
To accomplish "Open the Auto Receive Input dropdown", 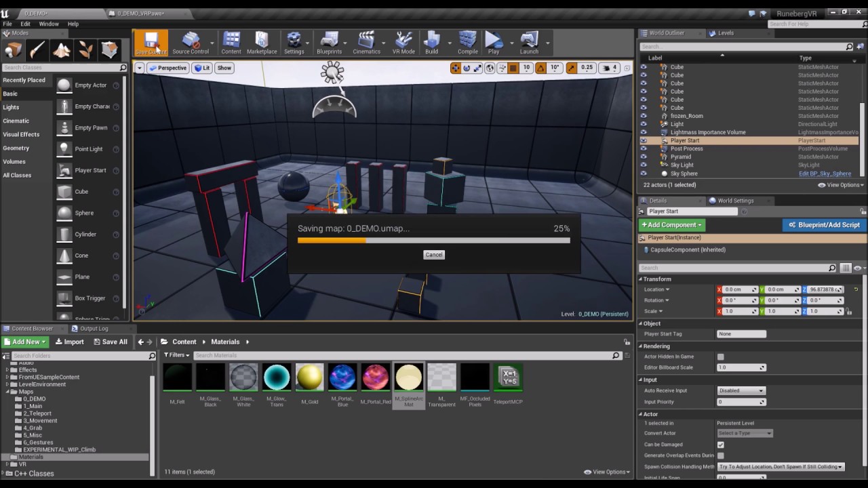I will coord(741,390).
